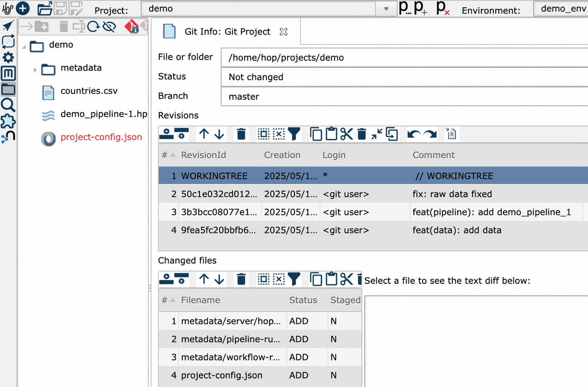Click the Staged column header
588x387 pixels.
point(345,300)
